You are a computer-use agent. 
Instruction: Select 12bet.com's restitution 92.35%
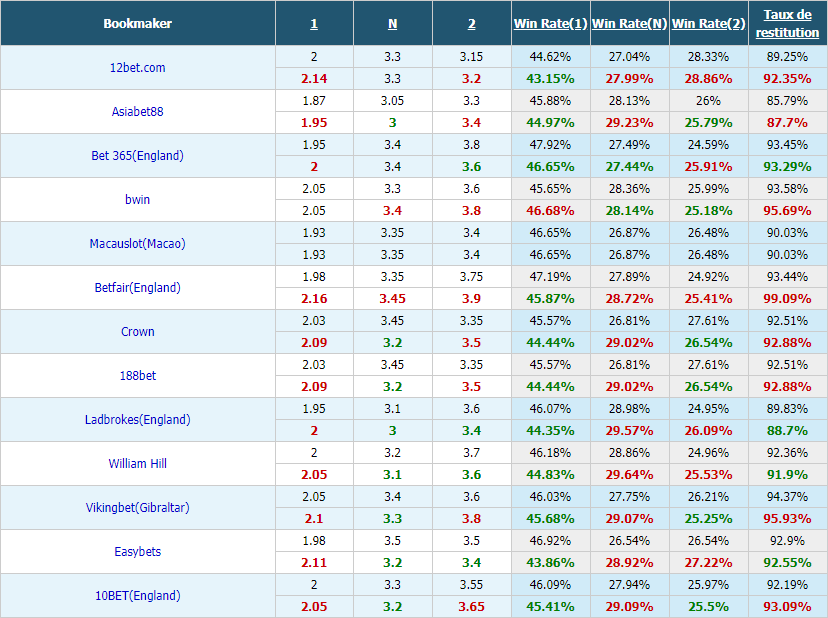(x=787, y=79)
